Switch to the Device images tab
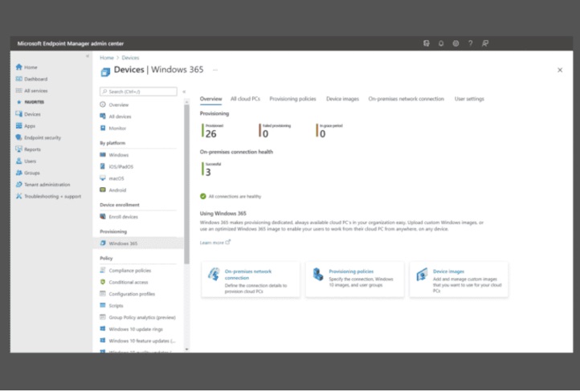 pos(342,99)
